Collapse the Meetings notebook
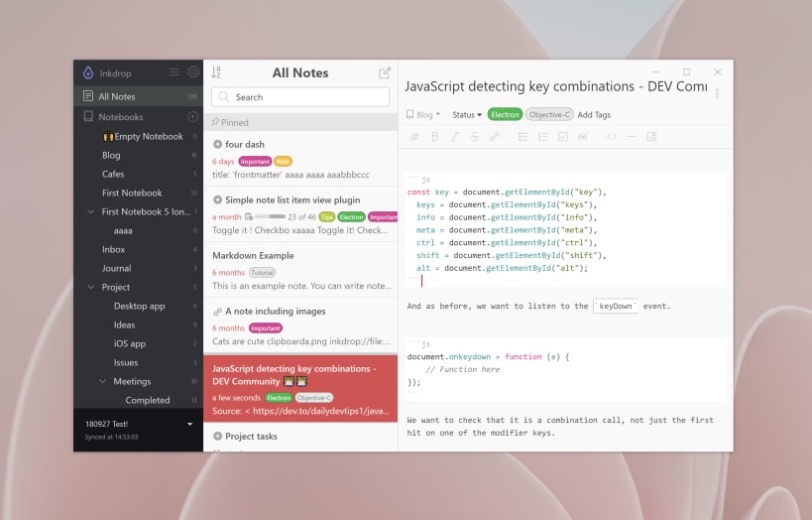The height and width of the screenshot is (520, 812). 102,381
